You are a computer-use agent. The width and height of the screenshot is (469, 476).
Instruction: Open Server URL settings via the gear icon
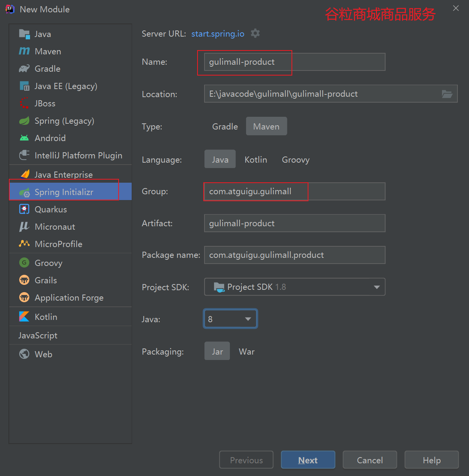(x=255, y=33)
